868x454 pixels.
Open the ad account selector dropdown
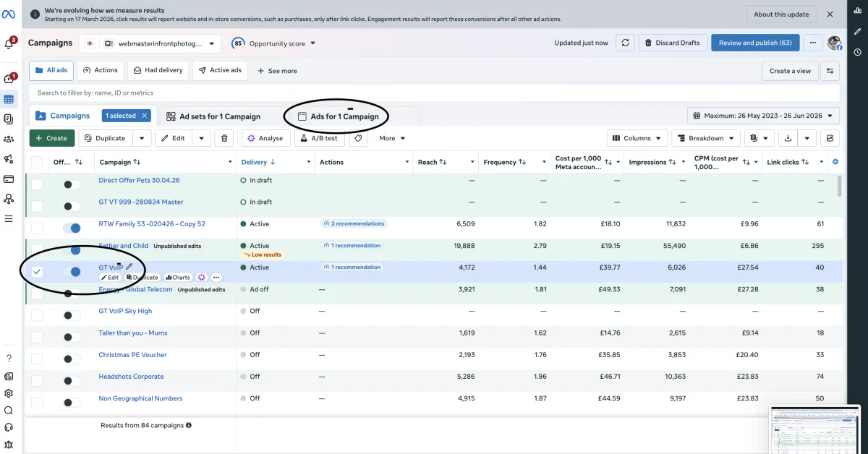159,43
